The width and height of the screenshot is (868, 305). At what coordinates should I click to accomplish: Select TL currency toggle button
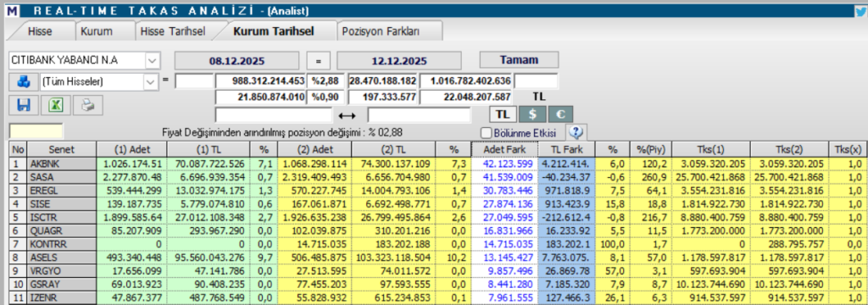[503, 114]
